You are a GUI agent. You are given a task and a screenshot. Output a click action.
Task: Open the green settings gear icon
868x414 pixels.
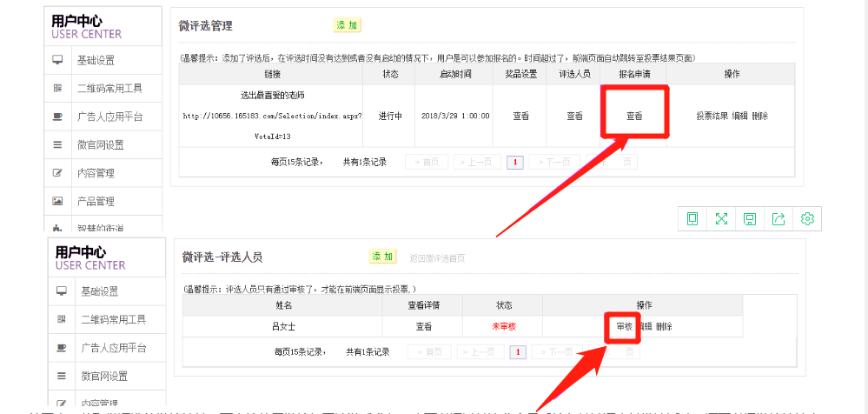(x=807, y=219)
